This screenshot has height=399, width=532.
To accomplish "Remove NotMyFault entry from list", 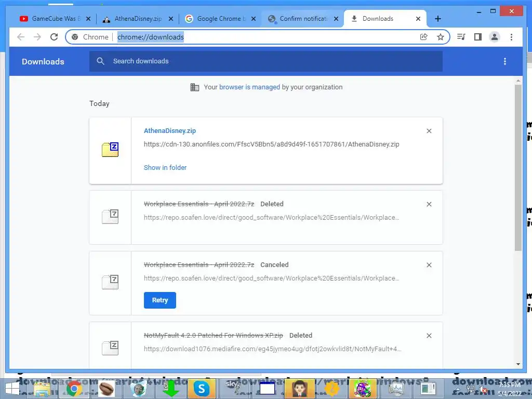I will point(429,336).
